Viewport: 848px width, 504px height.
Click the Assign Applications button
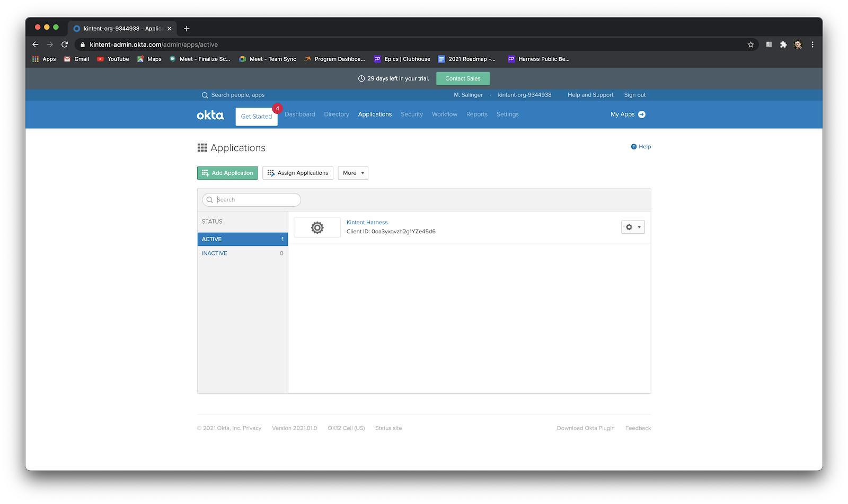tap(297, 173)
